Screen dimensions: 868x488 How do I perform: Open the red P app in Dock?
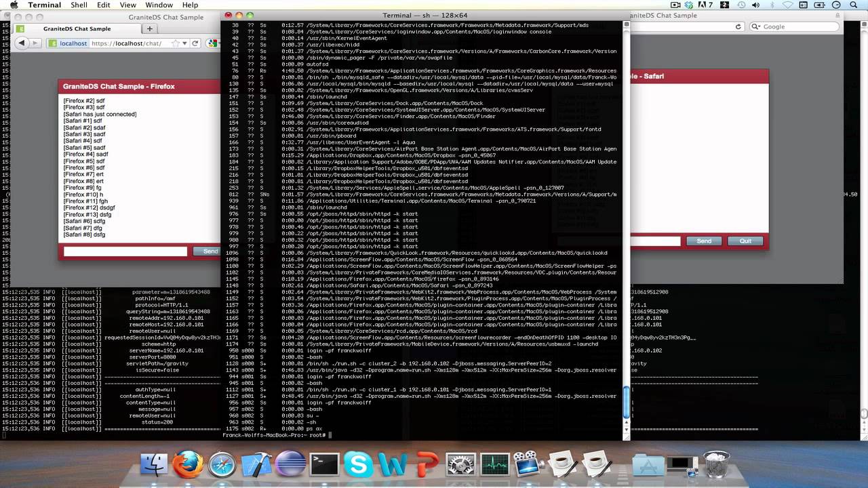click(x=427, y=465)
